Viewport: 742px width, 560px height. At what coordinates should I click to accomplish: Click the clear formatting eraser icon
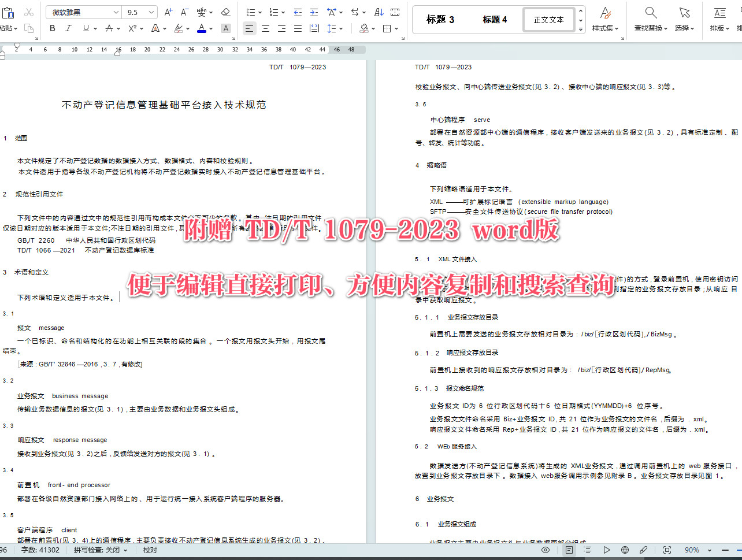click(x=225, y=12)
